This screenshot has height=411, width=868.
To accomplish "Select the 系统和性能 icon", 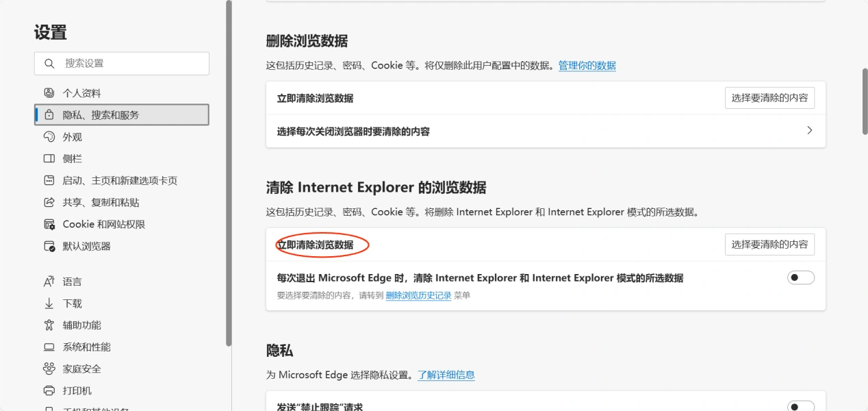I will coord(48,347).
